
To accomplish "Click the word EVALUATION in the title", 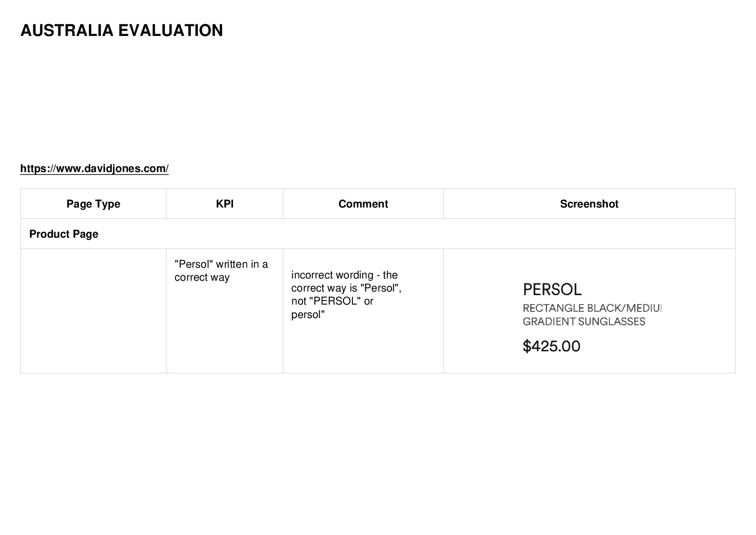I will coord(171,31).
